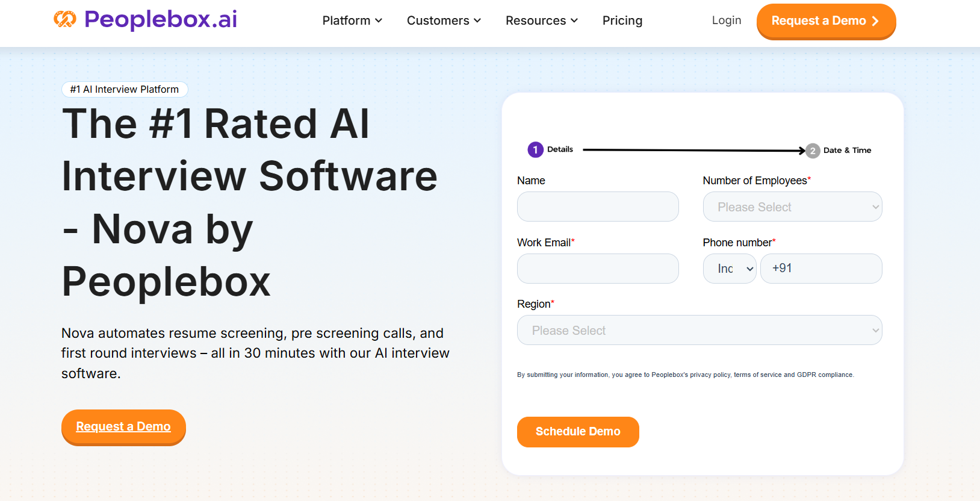This screenshot has height=501, width=980.
Task: Expand the Resources chevron arrow
Action: click(574, 21)
